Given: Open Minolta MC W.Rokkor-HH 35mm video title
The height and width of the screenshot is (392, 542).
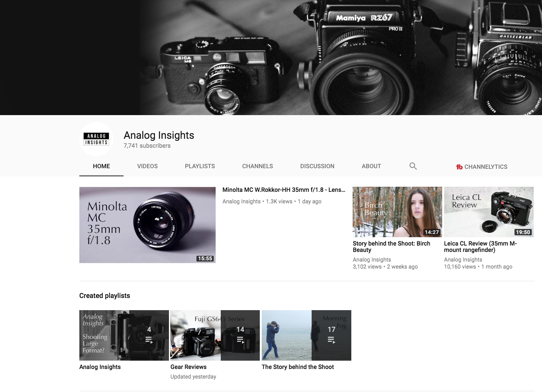Looking at the screenshot, I should (x=284, y=190).
